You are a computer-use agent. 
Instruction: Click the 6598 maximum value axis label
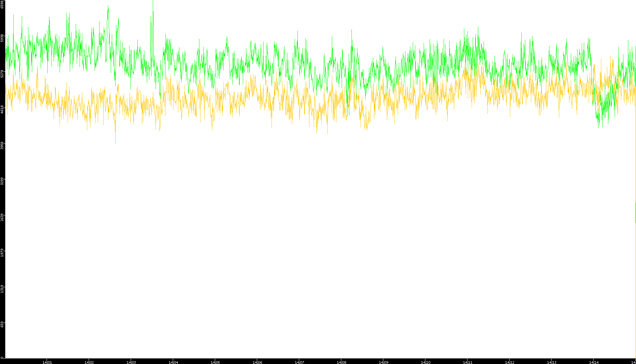[x=2, y=4]
